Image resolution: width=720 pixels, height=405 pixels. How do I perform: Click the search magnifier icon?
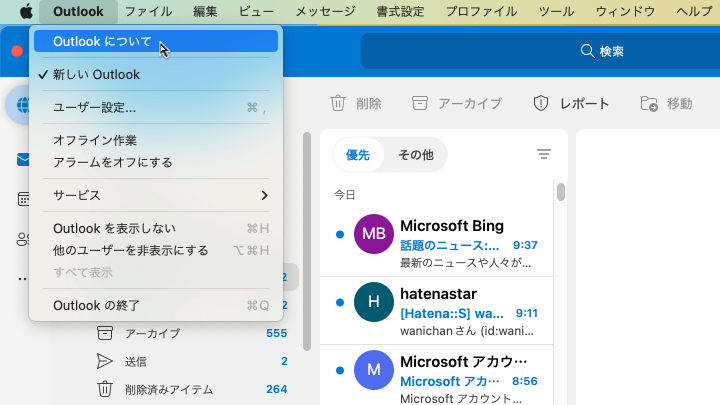click(x=587, y=51)
